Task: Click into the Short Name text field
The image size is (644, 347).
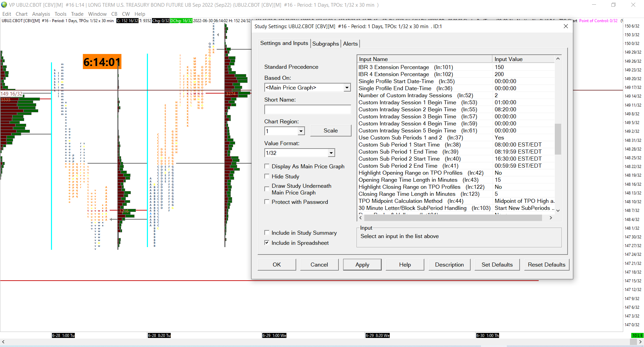Action: coord(308,110)
